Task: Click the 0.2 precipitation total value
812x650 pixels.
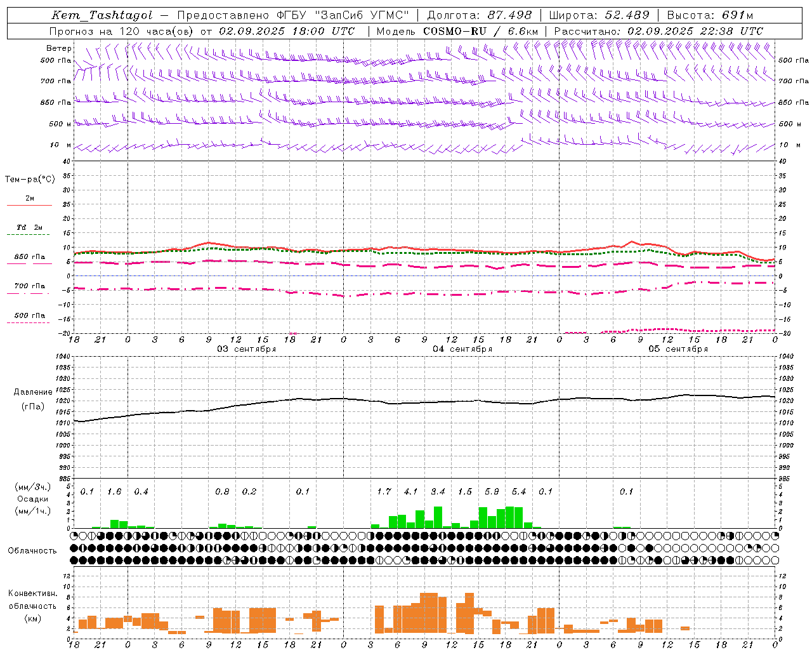Action: [x=249, y=491]
